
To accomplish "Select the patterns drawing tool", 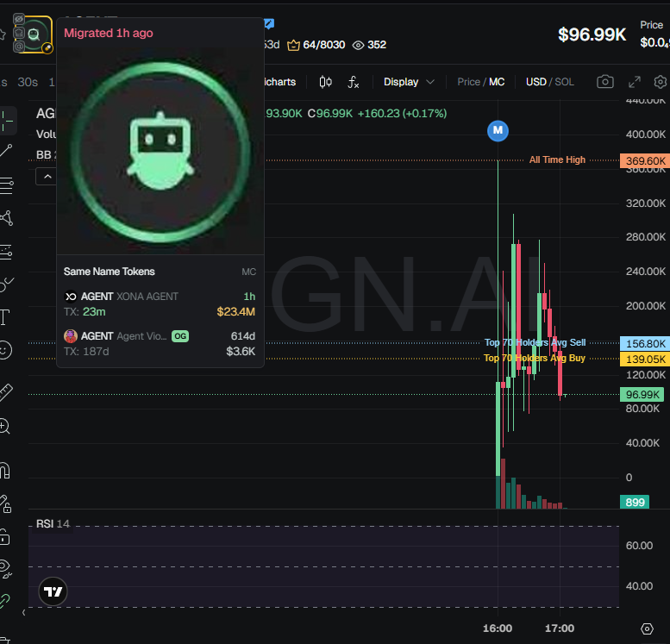I will click(x=6, y=218).
